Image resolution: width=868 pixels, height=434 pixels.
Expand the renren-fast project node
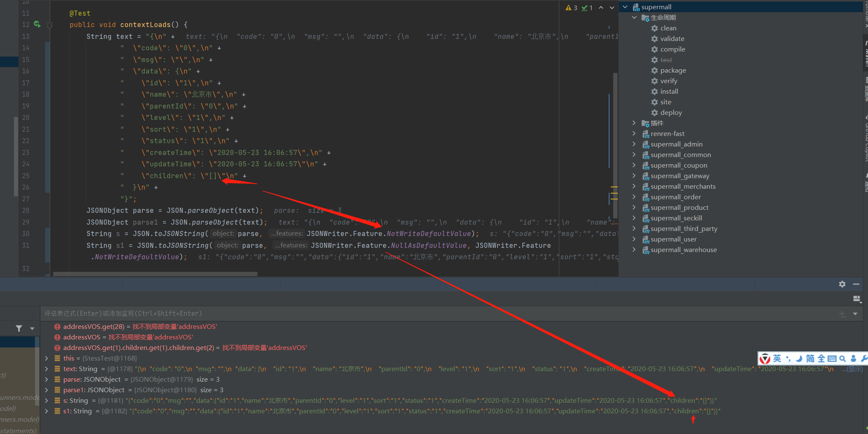tap(634, 133)
